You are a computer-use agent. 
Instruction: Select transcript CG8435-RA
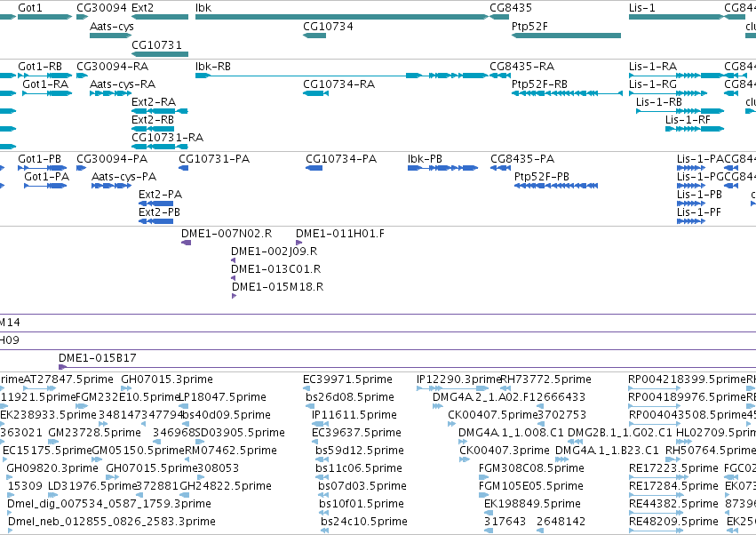pos(499,76)
